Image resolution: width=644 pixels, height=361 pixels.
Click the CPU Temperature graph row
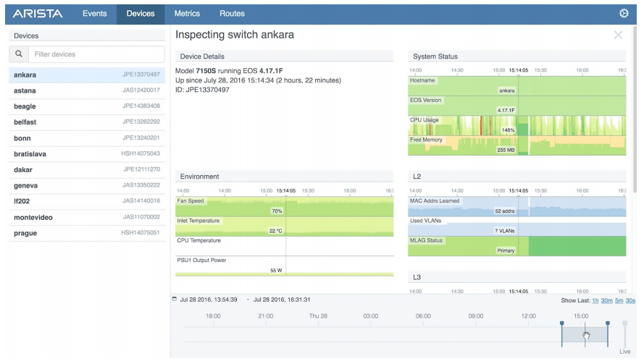pos(284,246)
